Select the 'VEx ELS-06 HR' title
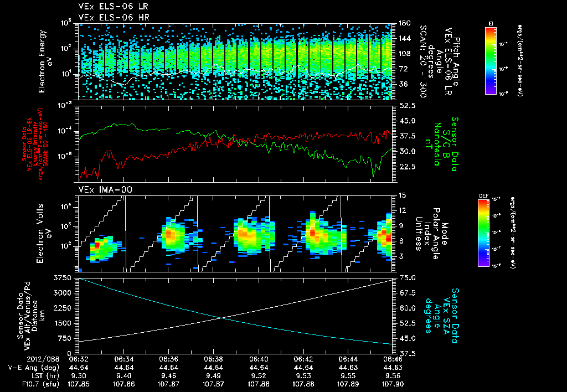The width and height of the screenshot is (567, 392). click(114, 17)
